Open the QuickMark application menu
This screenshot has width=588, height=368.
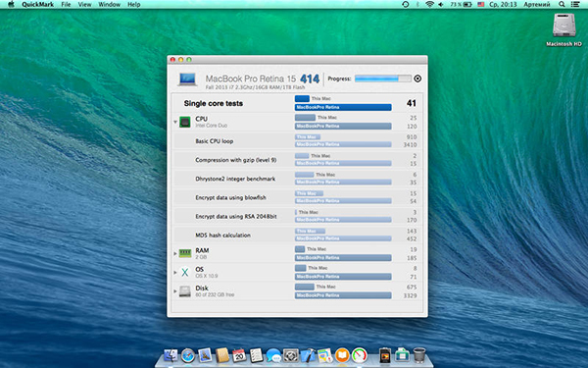(x=37, y=5)
